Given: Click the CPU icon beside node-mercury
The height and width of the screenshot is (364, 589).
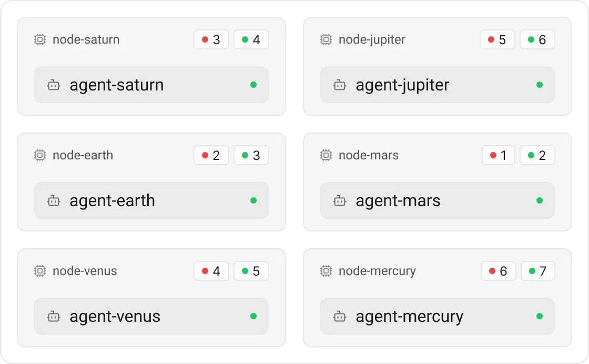Looking at the screenshot, I should click(x=327, y=271).
